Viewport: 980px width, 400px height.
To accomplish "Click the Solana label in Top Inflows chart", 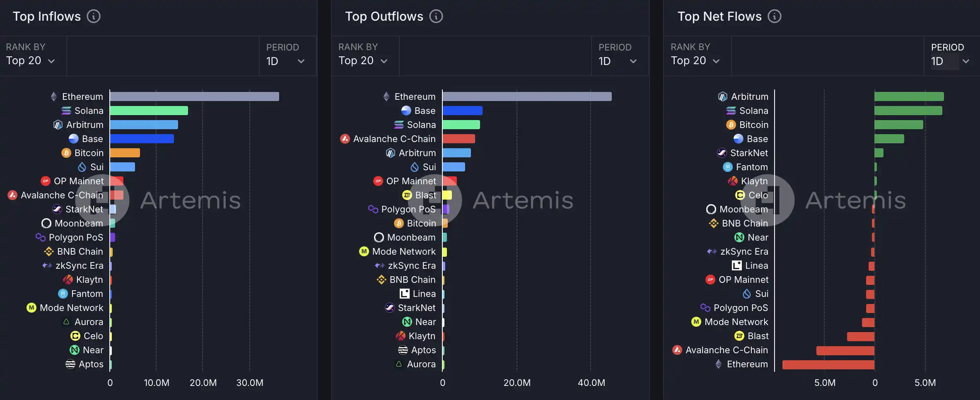I will click(x=89, y=111).
